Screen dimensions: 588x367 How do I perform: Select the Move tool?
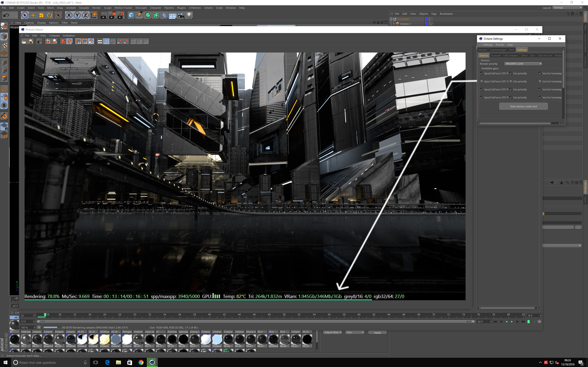pos(33,15)
